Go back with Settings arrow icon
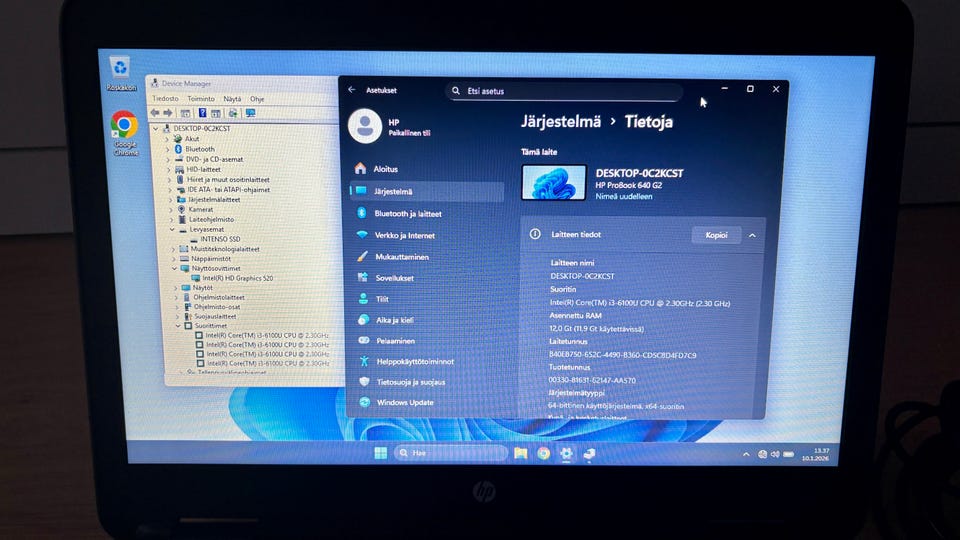Viewport: 960px width, 540px height. [x=351, y=89]
